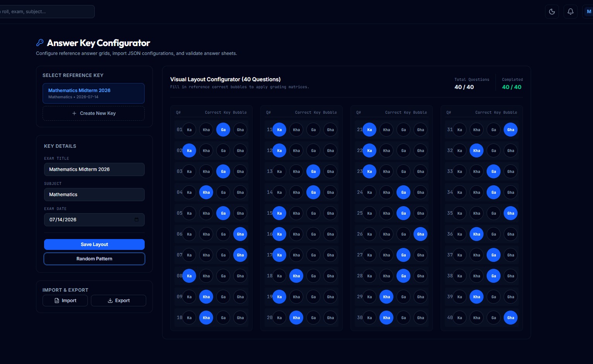Select Ga bubble for question 09
593x364 pixels.
pyautogui.click(x=223, y=297)
